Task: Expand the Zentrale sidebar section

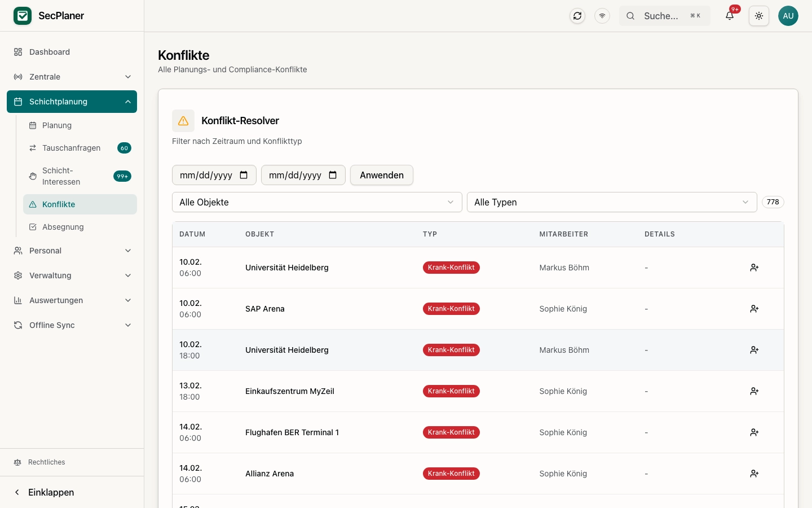Action: point(72,77)
